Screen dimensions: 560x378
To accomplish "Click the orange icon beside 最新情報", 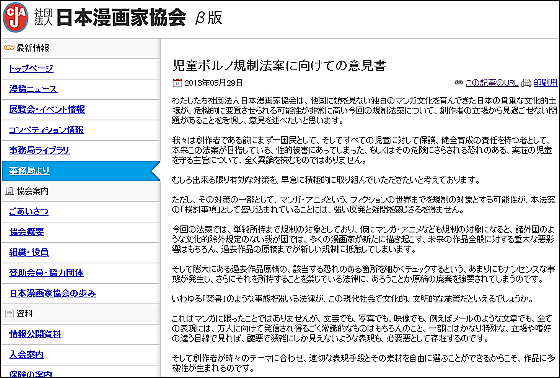I will [9, 48].
